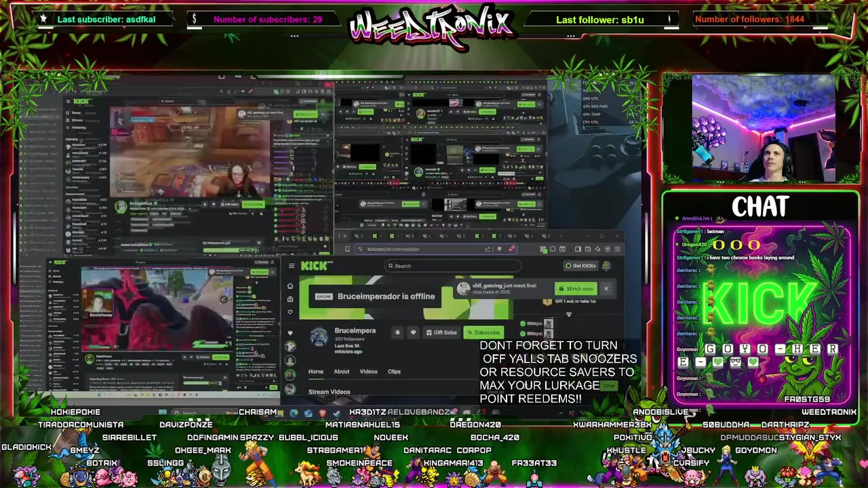
Task: Expand chevron below 'Gift 1 sub to take 1st'
Action: tap(569, 314)
